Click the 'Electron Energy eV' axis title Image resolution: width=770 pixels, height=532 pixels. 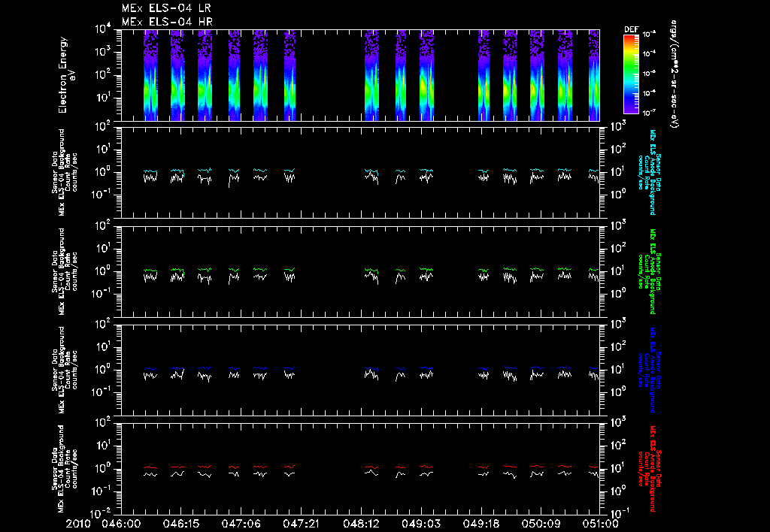tap(67, 75)
